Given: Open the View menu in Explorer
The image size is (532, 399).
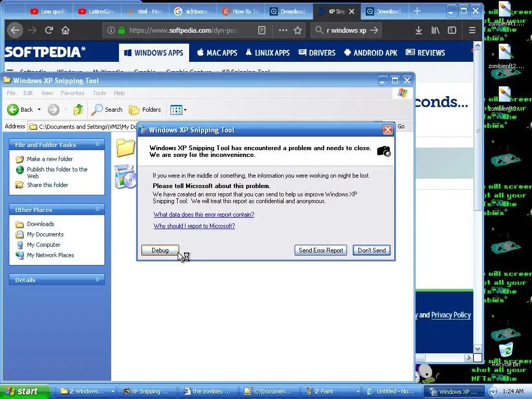Looking at the screenshot, I should click(47, 93).
